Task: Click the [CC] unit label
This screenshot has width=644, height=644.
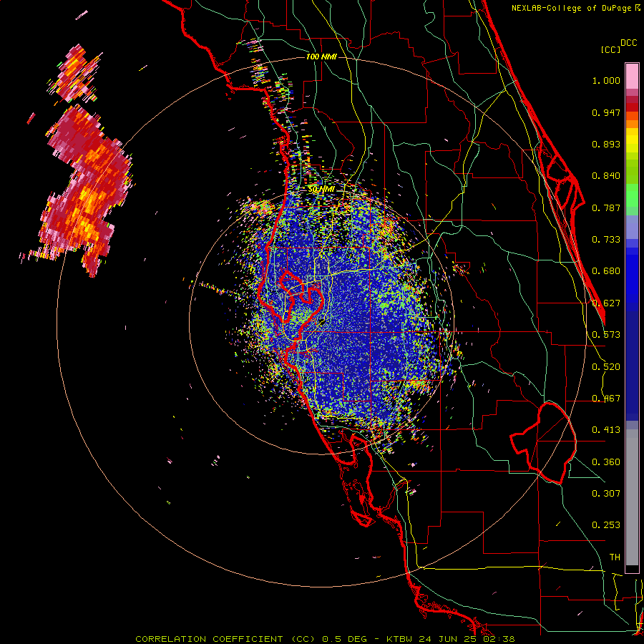Action: coord(610,49)
